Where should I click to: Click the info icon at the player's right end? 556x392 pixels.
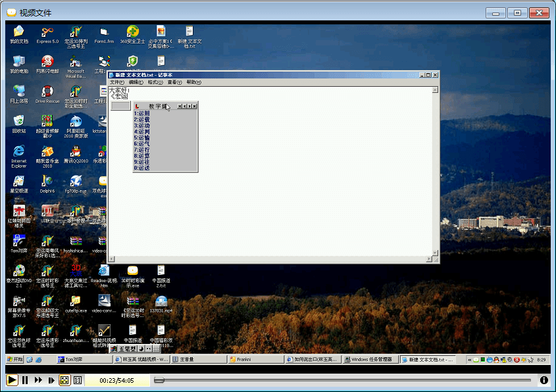544,380
